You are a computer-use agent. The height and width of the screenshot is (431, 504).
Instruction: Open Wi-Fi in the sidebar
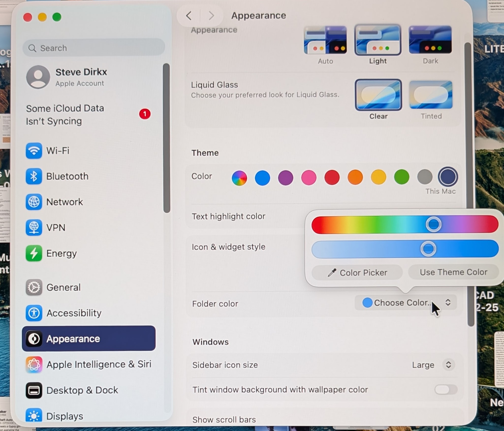click(x=89, y=151)
